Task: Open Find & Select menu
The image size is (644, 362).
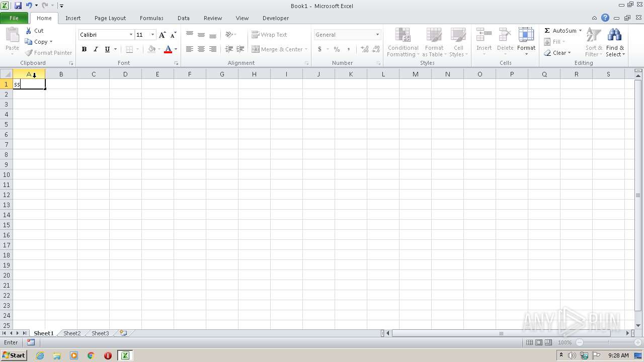Action: coord(615,42)
